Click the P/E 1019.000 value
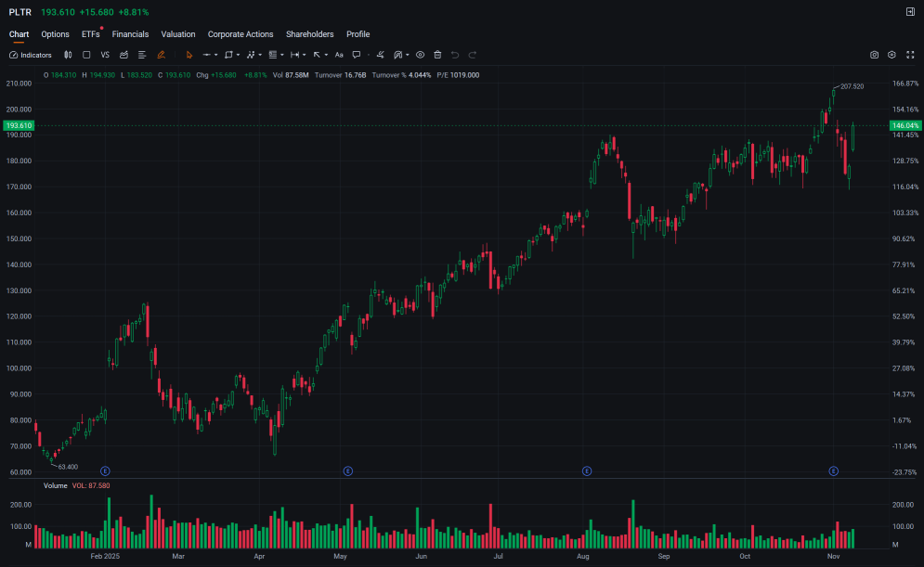The width and height of the screenshot is (924, 567). click(458, 75)
